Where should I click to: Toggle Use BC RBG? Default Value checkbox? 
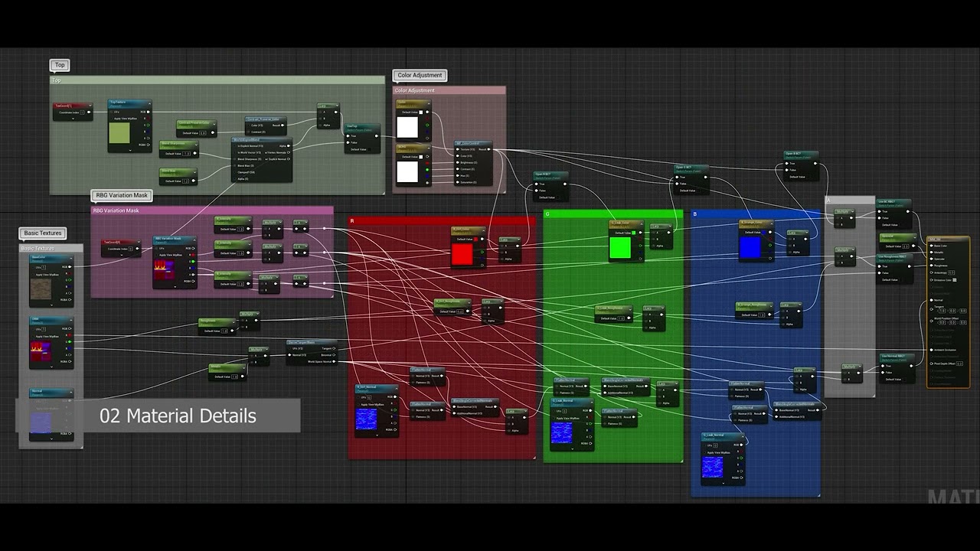click(x=901, y=225)
